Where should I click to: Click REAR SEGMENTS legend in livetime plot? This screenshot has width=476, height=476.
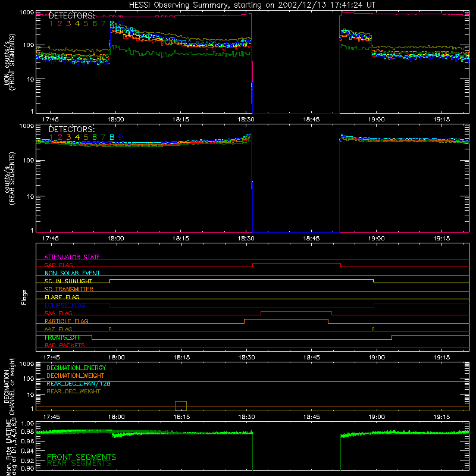(x=79, y=464)
